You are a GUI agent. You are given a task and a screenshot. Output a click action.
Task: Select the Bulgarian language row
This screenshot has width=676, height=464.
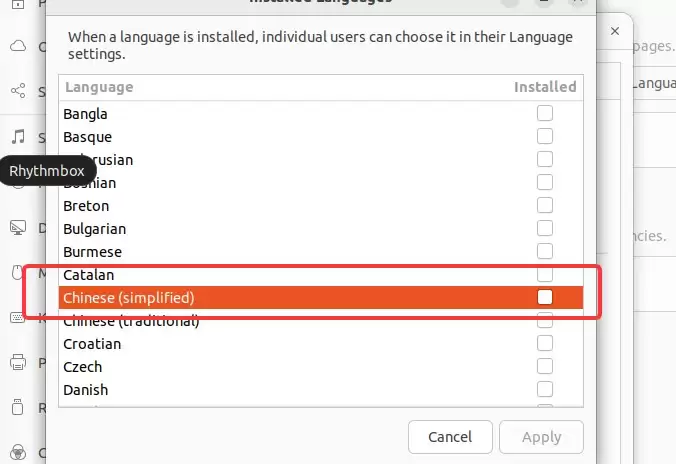[321, 229]
